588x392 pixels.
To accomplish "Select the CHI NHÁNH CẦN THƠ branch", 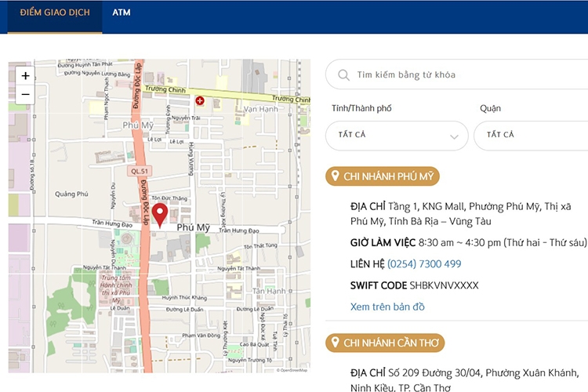I will [x=385, y=343].
